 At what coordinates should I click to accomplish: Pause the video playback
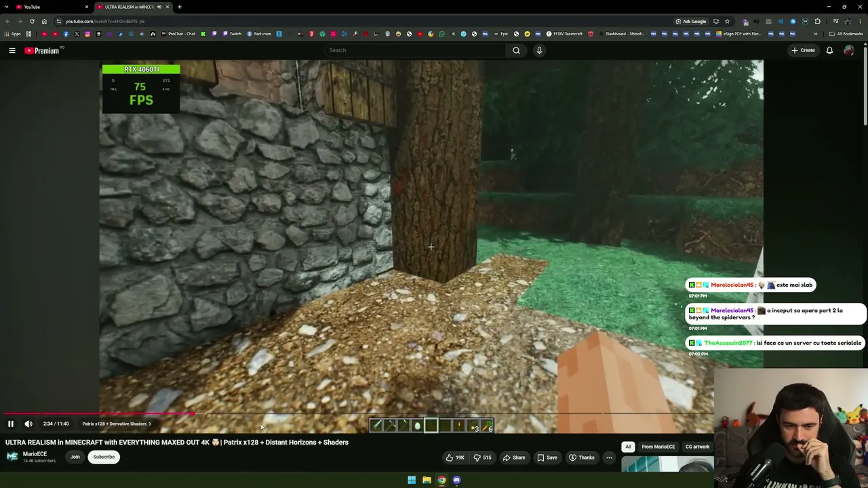(11, 424)
